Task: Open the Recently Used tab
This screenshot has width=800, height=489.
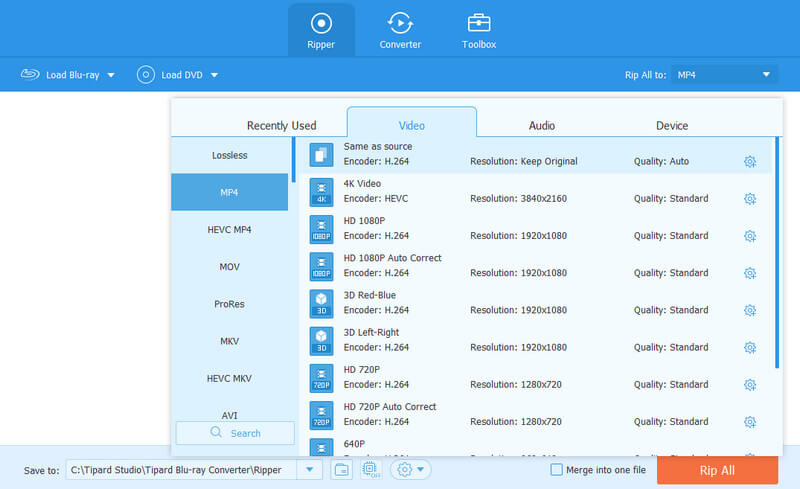Action: click(x=281, y=125)
